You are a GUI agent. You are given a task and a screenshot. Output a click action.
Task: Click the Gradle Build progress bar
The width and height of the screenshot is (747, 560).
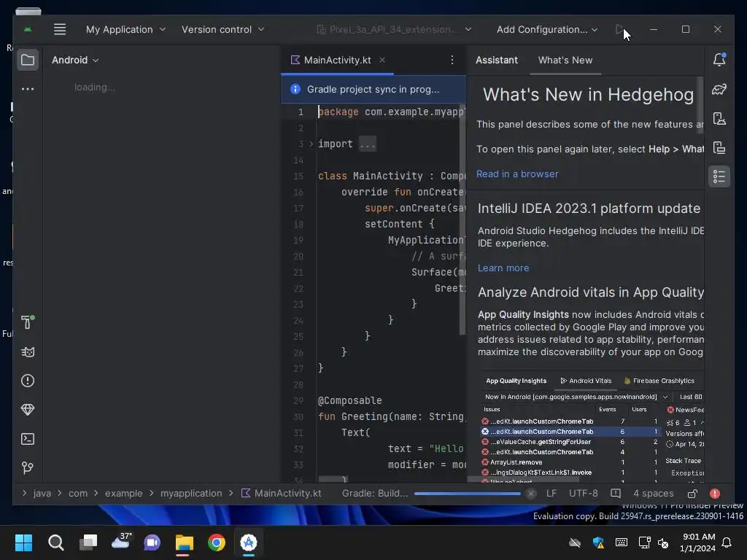point(468,494)
